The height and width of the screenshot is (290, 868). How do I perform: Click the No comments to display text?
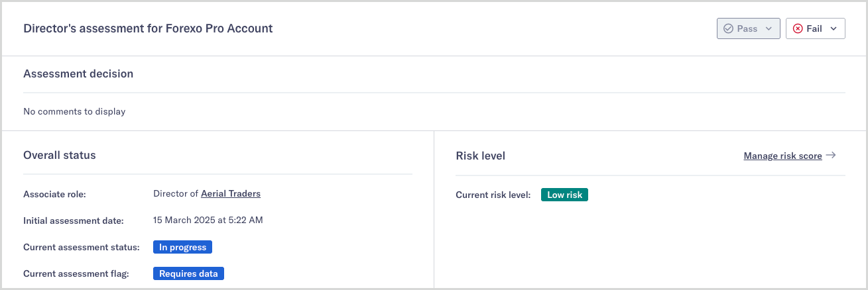[x=74, y=111]
